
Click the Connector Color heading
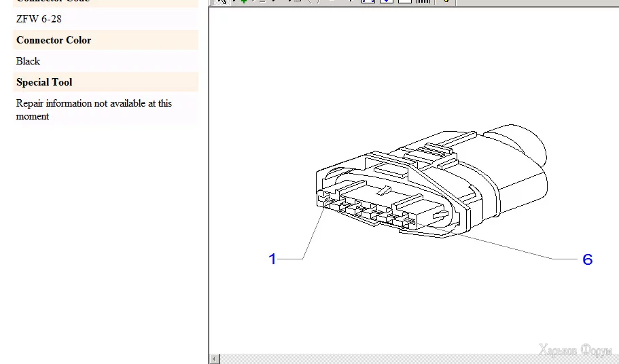[x=54, y=40]
